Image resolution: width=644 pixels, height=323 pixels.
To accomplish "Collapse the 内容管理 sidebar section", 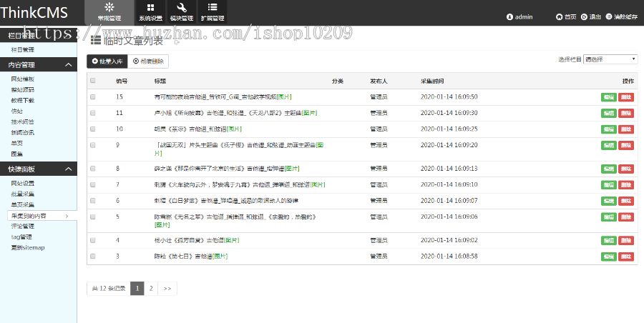I will click(69, 65).
